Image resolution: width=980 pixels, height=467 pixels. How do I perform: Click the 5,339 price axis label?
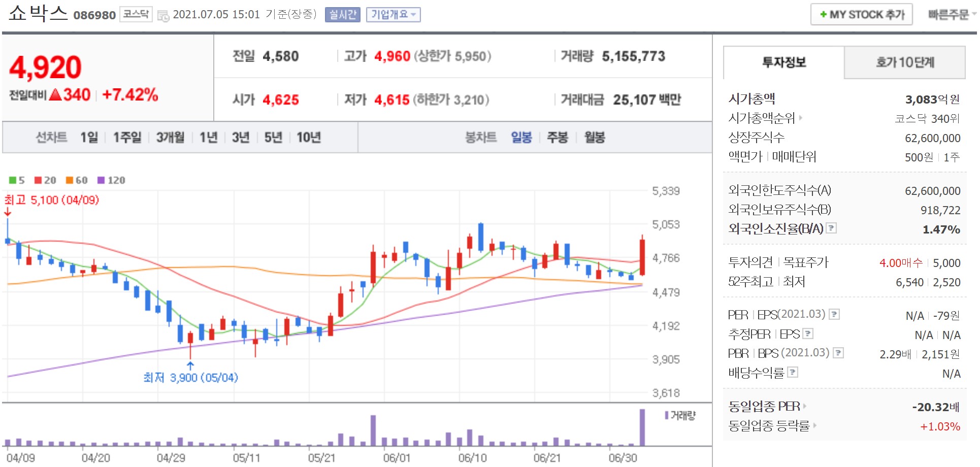coord(666,191)
